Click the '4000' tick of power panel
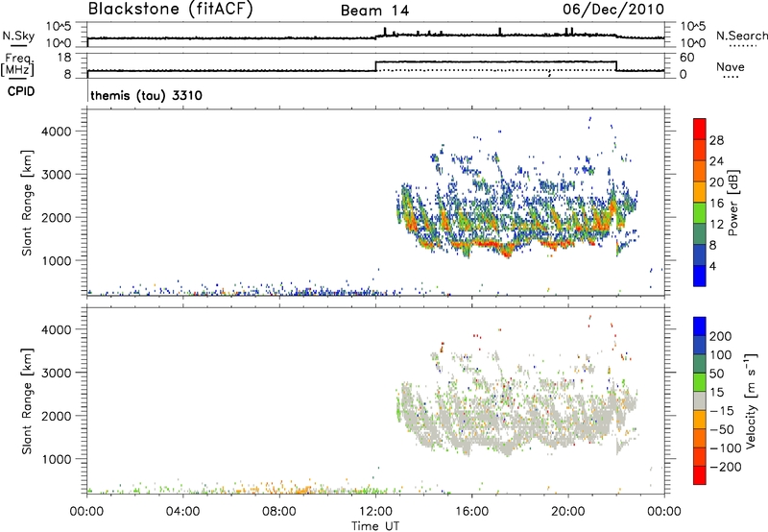This screenshot has width=768, height=532. (56, 132)
